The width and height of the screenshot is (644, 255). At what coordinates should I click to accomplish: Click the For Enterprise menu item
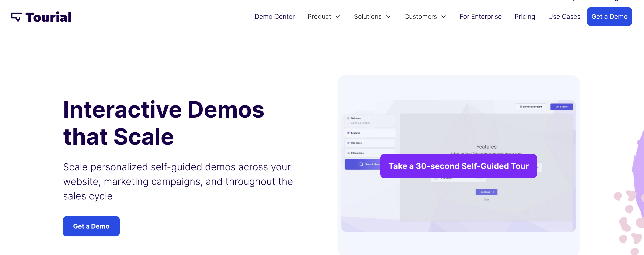pyautogui.click(x=480, y=16)
